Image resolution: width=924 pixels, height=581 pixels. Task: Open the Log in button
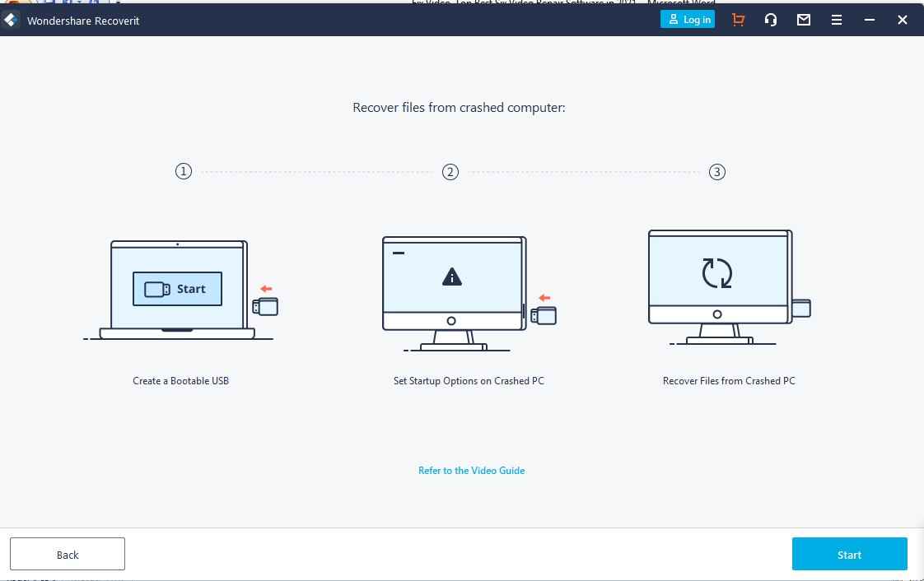click(687, 20)
